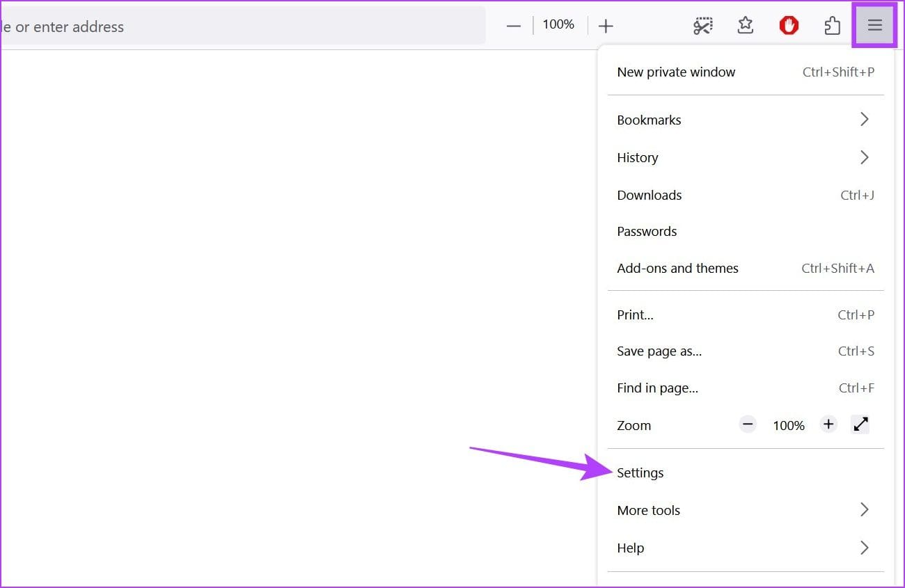The image size is (905, 588).
Task: Open Passwords from the menu
Action: (746, 231)
